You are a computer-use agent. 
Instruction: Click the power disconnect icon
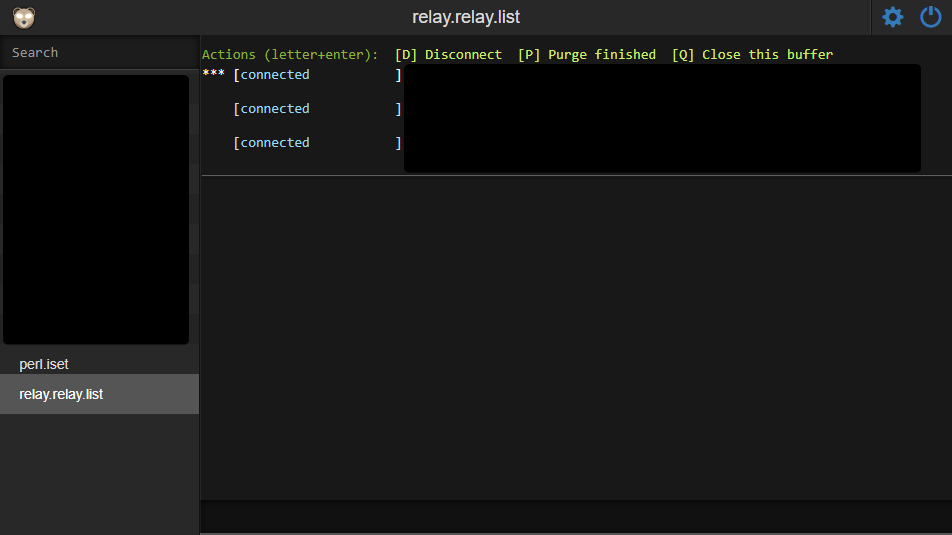pyautogui.click(x=930, y=17)
